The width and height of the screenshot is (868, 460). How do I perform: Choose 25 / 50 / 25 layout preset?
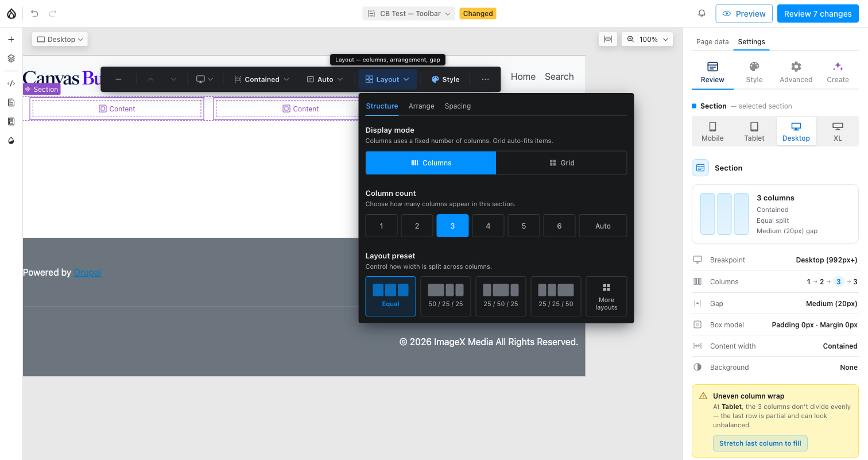click(501, 296)
